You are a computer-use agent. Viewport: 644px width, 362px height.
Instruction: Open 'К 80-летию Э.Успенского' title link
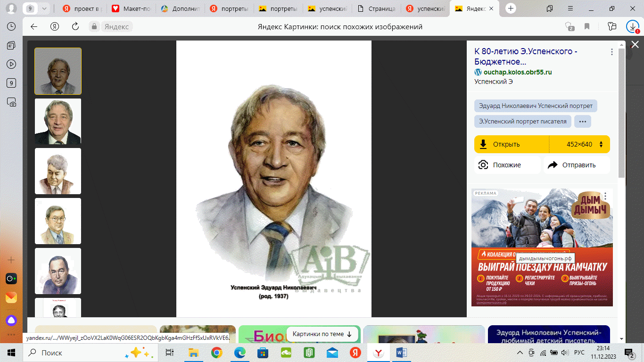pos(526,57)
